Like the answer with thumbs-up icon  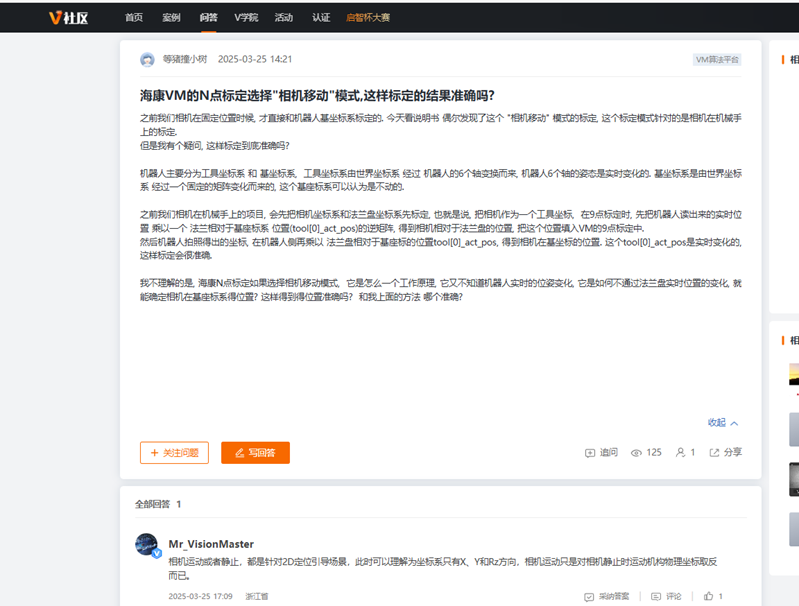pyautogui.click(x=709, y=596)
